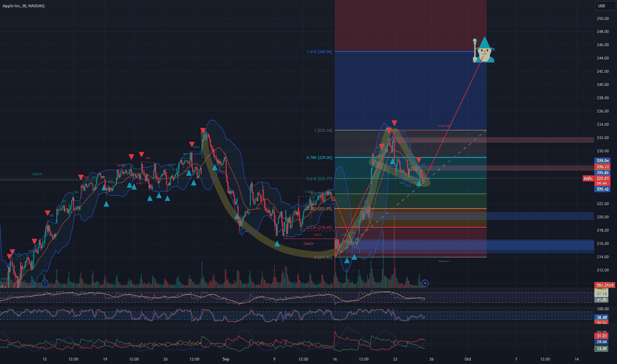This screenshot has width=617, height=364.
Task: Click the '16' date on the time axis
Action: [334, 359]
